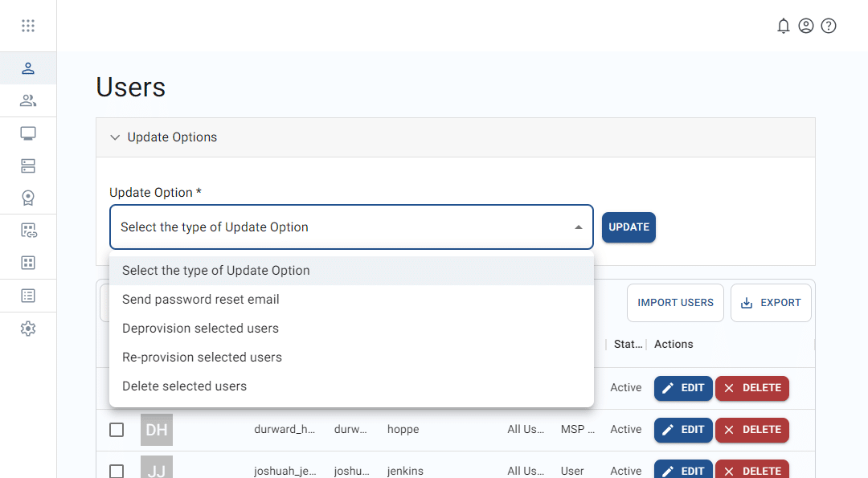Click the Update Option dropdown arrow
Screen dimensions: 868x478
click(x=578, y=227)
